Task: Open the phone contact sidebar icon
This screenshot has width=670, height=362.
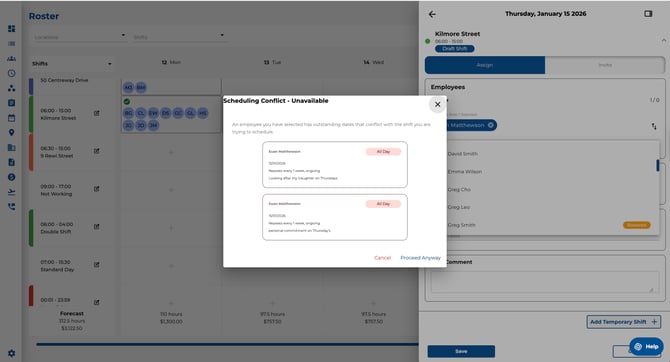Action: (12, 206)
